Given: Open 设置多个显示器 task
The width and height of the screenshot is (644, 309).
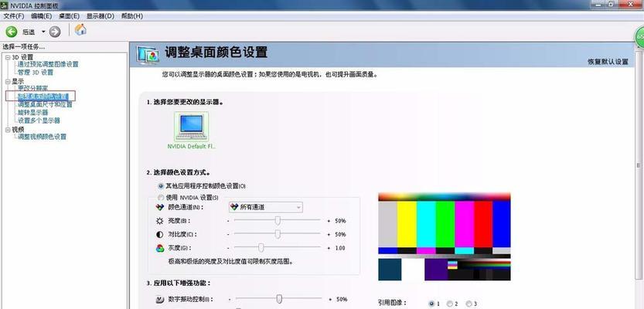Looking at the screenshot, I should pos(39,121).
